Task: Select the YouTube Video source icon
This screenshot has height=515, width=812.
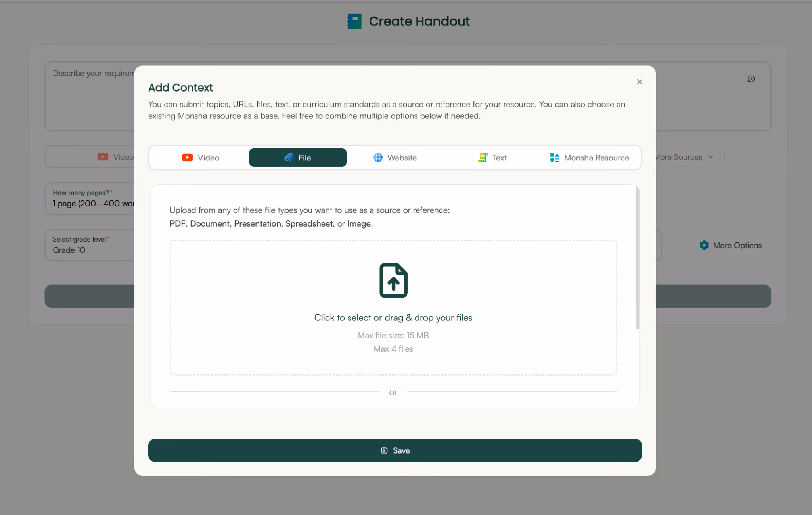Action: (187, 157)
